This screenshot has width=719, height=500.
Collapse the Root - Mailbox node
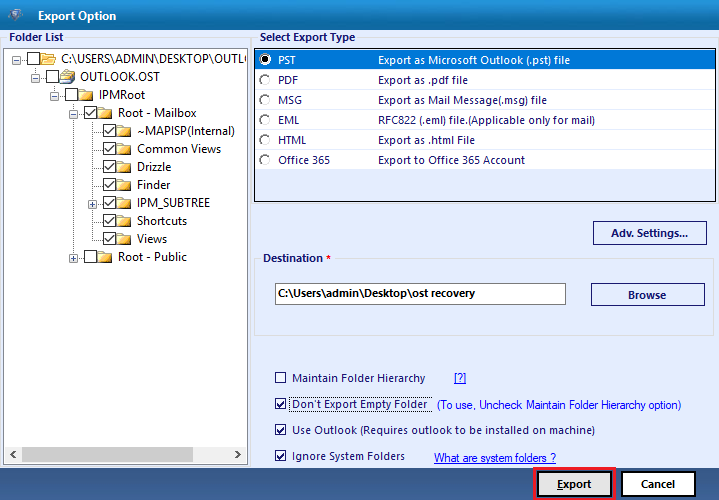pos(73,113)
